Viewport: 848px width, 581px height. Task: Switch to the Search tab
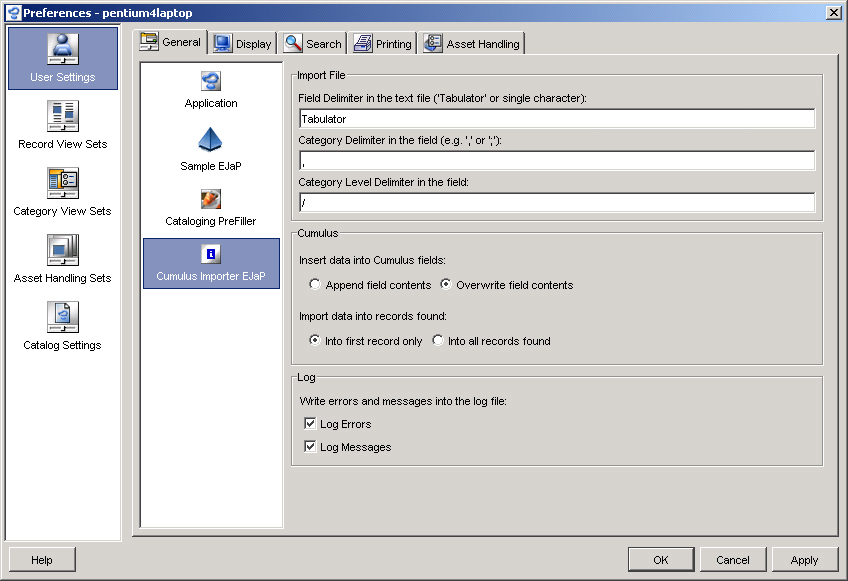pyautogui.click(x=313, y=43)
